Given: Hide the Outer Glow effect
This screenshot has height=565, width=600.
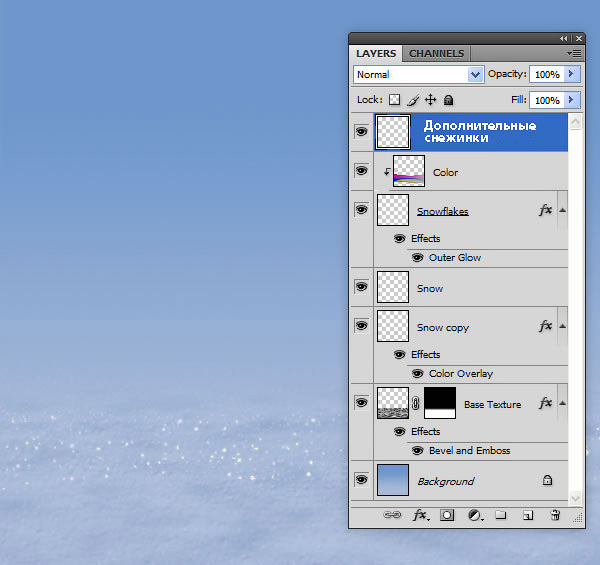Looking at the screenshot, I should [417, 258].
